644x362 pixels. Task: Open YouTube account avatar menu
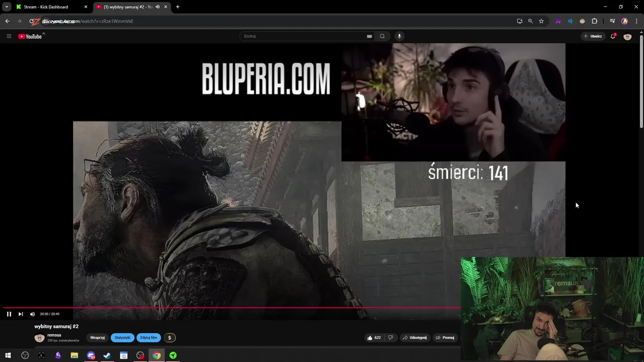(x=627, y=36)
